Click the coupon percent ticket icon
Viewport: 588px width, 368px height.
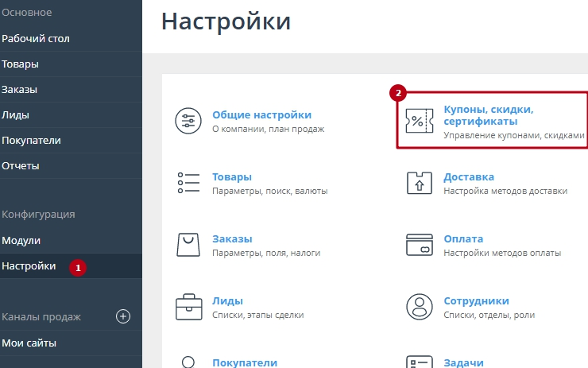click(419, 121)
